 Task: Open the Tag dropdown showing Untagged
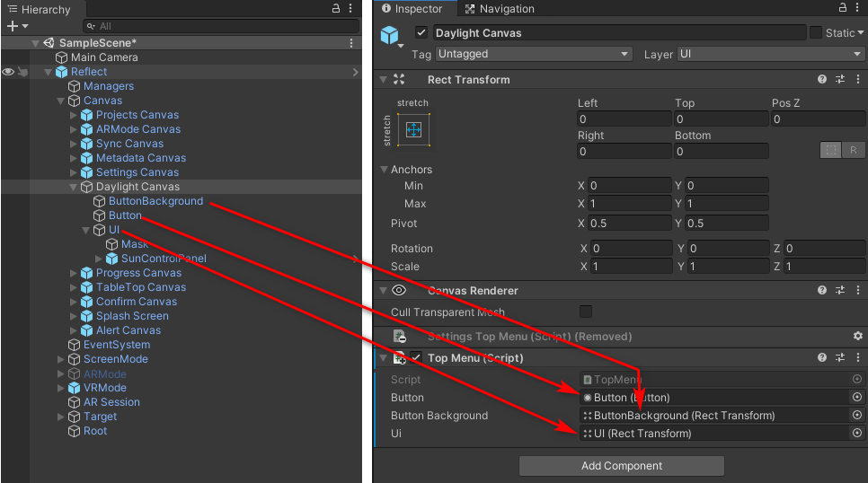point(535,55)
